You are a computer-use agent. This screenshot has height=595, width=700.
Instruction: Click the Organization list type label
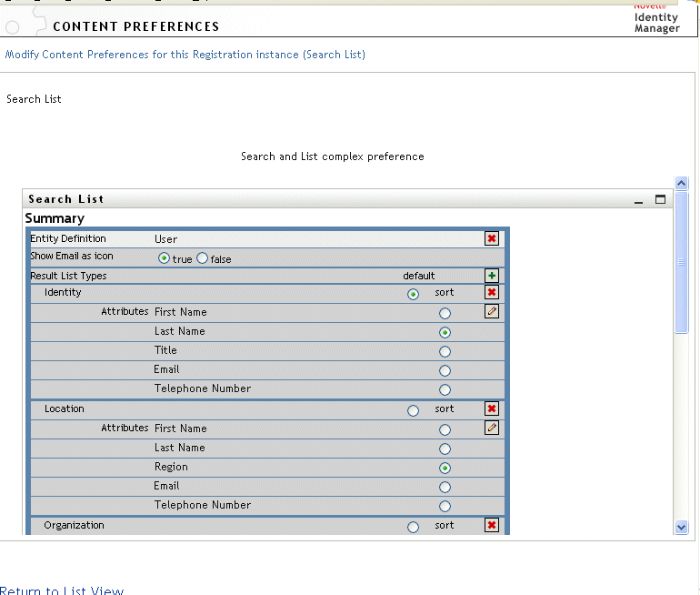pos(74,525)
